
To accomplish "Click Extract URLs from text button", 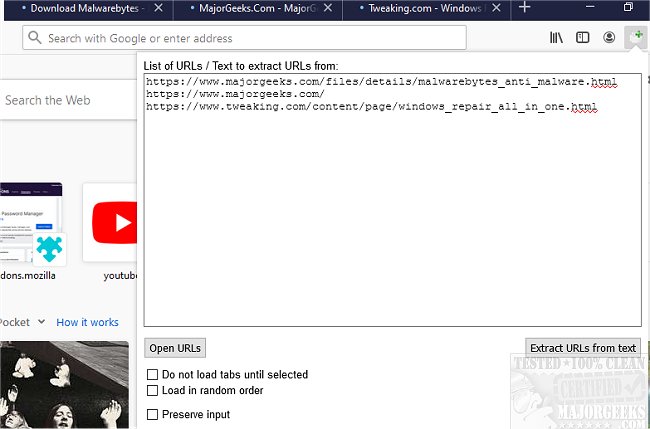I will tap(583, 348).
